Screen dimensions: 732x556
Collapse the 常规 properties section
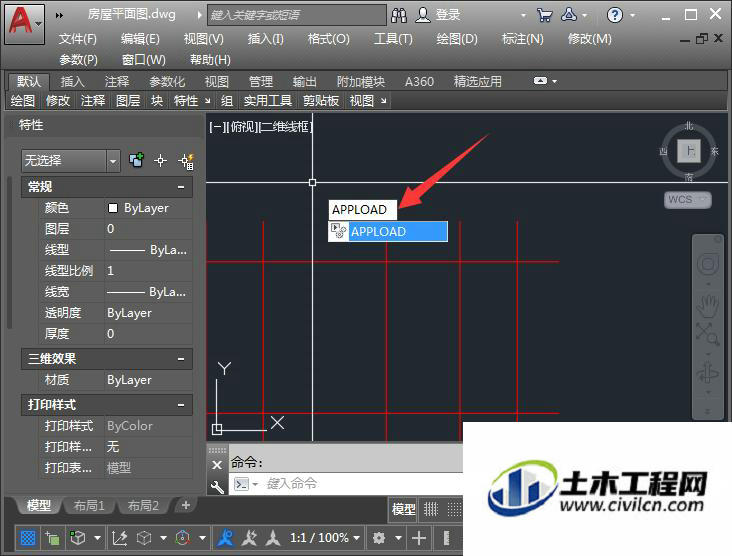click(x=181, y=187)
